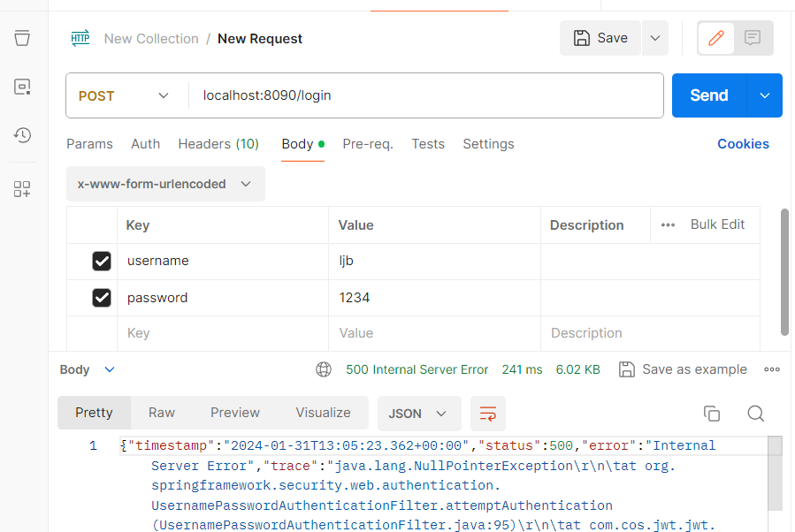
Task: Open response more options ellipsis
Action: pyautogui.click(x=772, y=369)
